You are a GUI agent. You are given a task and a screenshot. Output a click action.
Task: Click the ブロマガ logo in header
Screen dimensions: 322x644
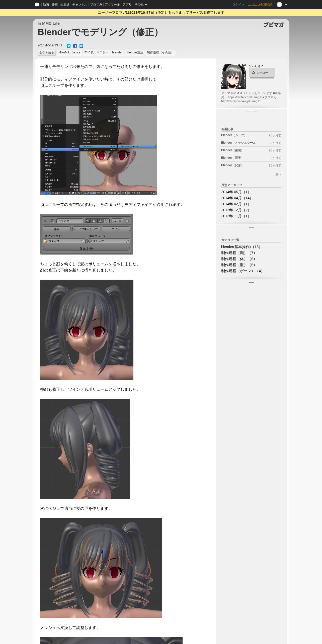pyautogui.click(x=274, y=25)
